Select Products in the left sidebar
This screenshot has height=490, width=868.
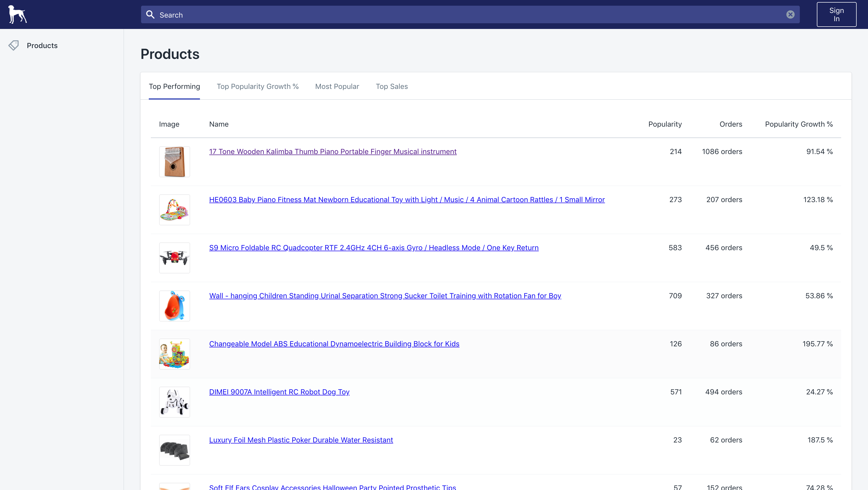pos(42,45)
